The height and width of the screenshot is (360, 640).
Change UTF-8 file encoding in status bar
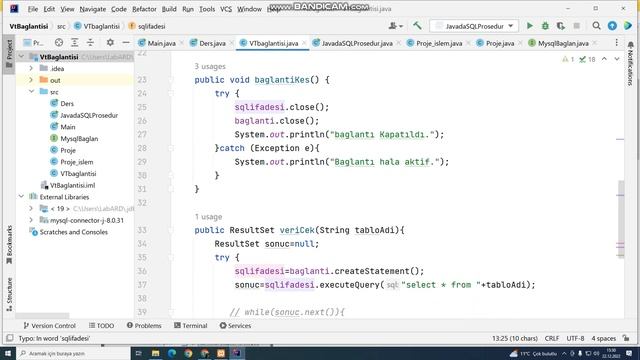click(575, 338)
